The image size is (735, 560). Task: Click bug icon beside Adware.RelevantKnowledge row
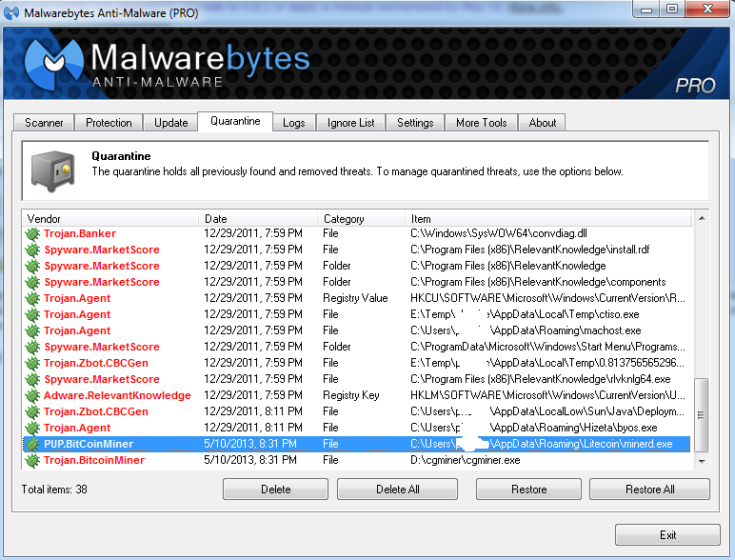point(32,395)
